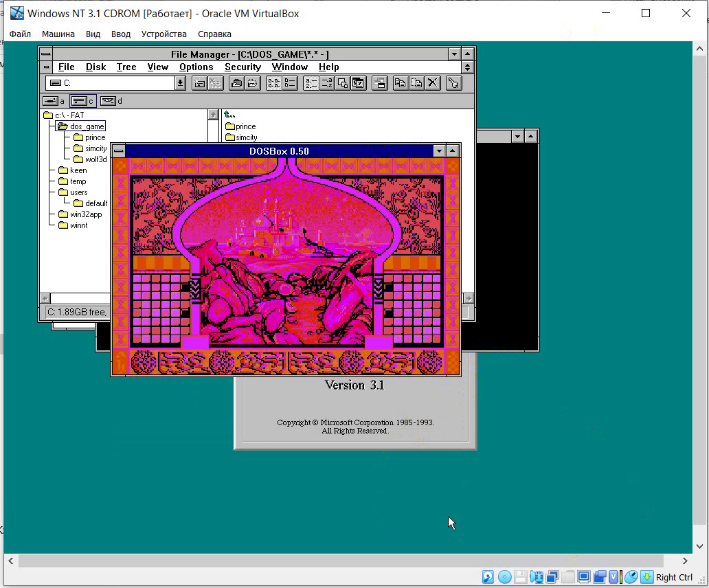Toggle Sort by Name button
This screenshot has height=588, width=709.
(311, 83)
